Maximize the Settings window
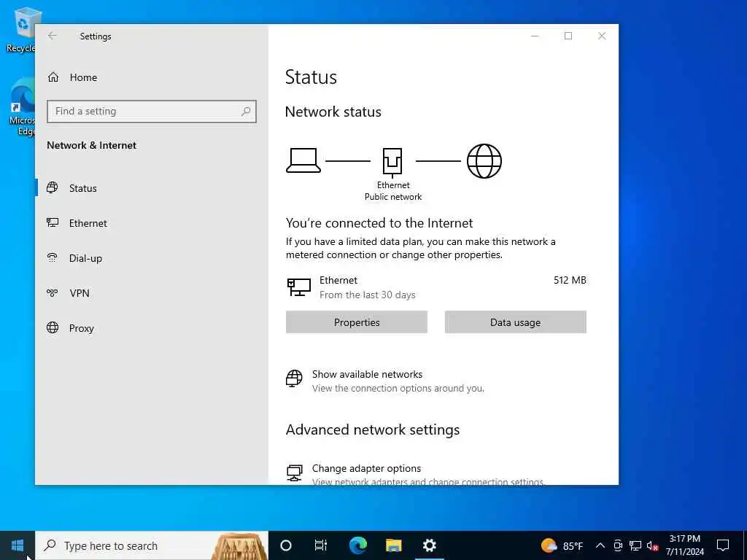The height and width of the screenshot is (560, 747). coord(568,36)
